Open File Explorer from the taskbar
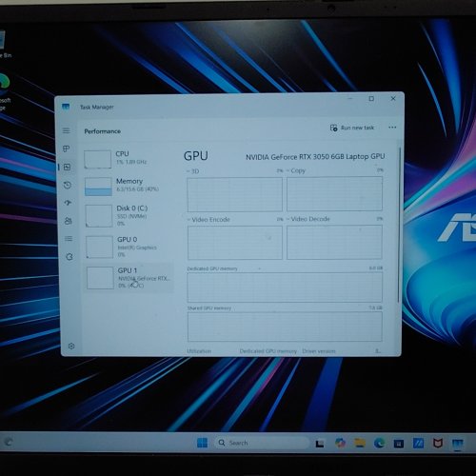This screenshot has width=476, height=476. [360, 443]
